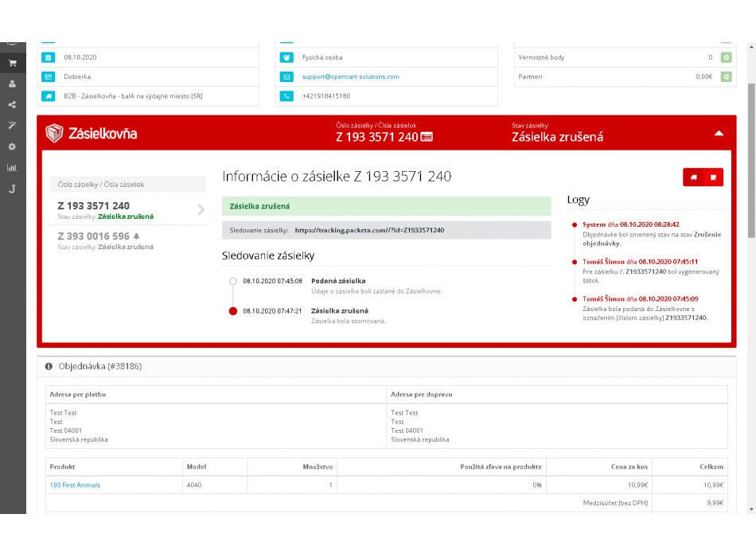Click the red truck button in shipment info

(693, 177)
